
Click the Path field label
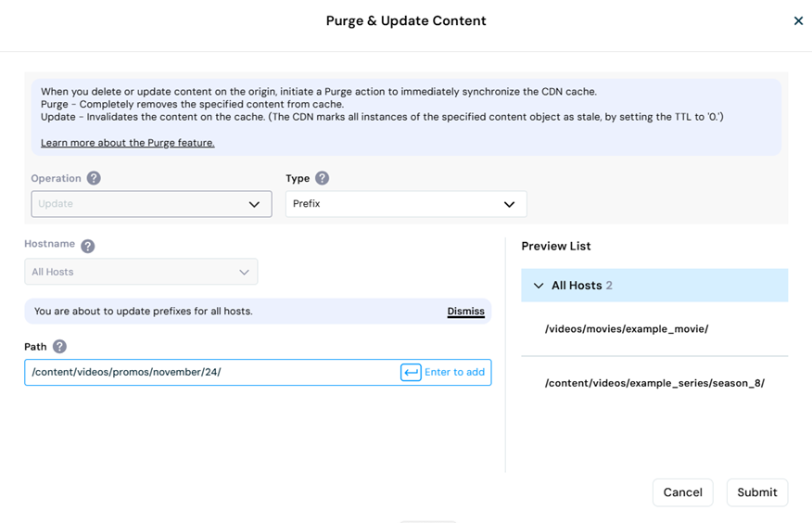pyautogui.click(x=35, y=347)
